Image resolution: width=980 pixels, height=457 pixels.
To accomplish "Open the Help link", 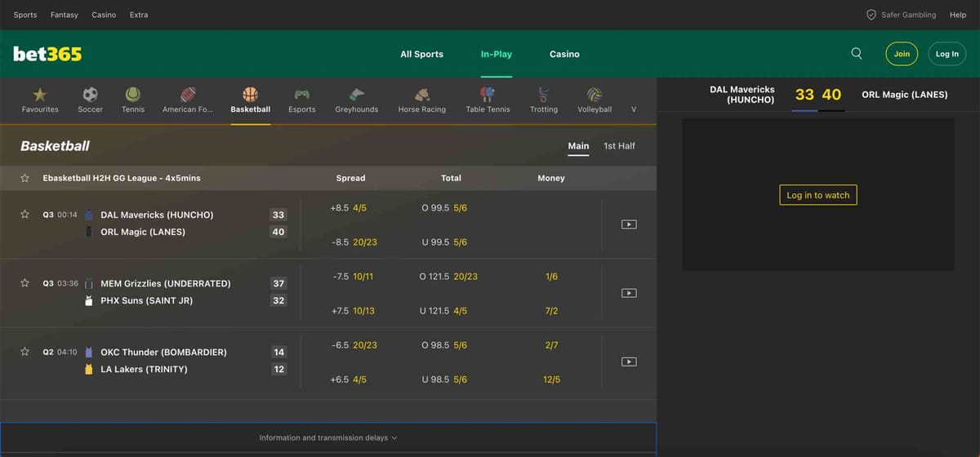I will [x=958, y=15].
